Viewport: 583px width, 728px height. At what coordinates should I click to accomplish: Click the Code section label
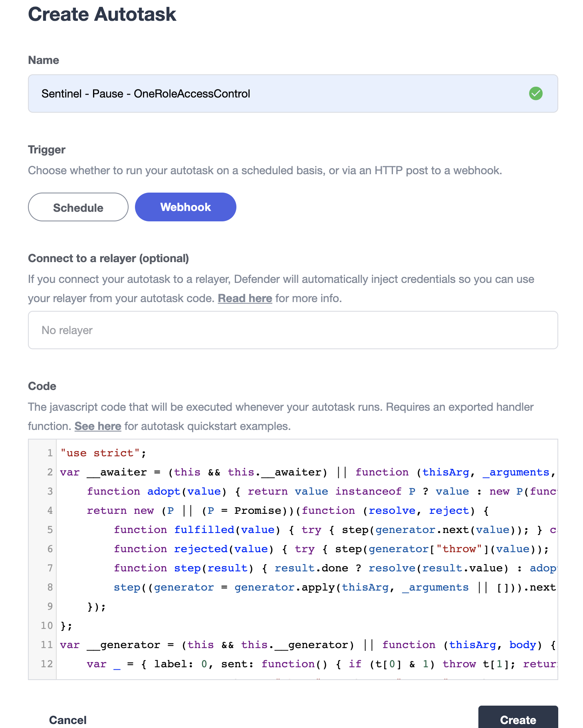[42, 386]
